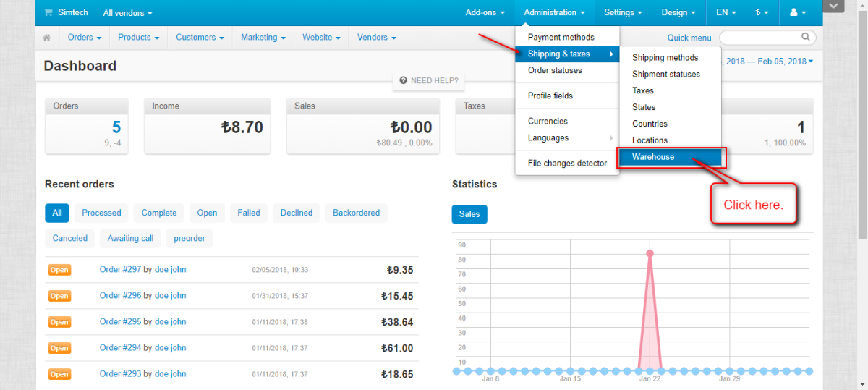Open the All vendors dropdown
Image resolution: width=868 pixels, height=390 pixels.
point(128,13)
